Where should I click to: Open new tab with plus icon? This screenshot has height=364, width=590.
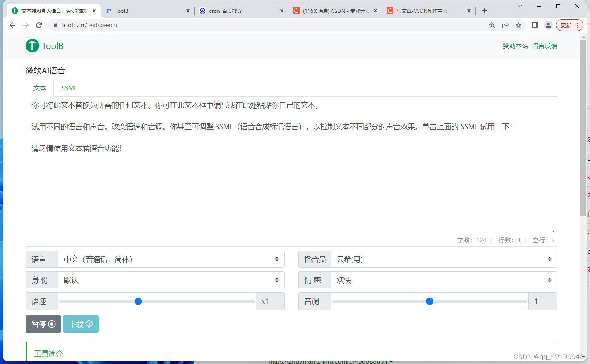tap(485, 11)
